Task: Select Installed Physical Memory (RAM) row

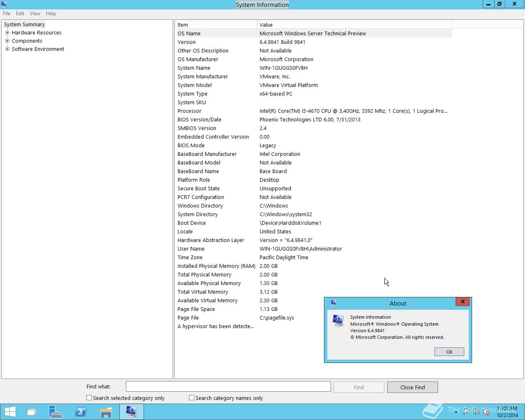Action: point(314,266)
